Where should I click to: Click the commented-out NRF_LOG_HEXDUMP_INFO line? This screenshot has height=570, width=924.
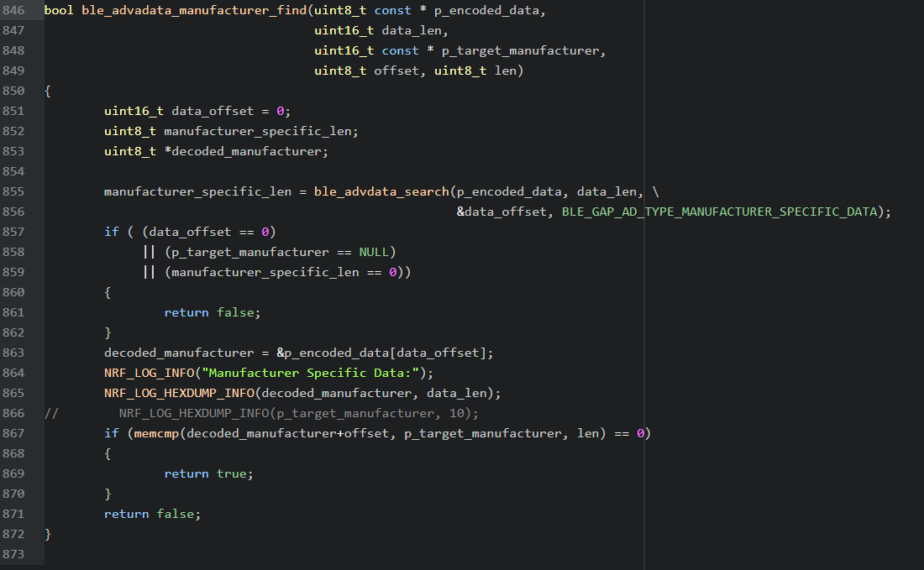[x=298, y=413]
